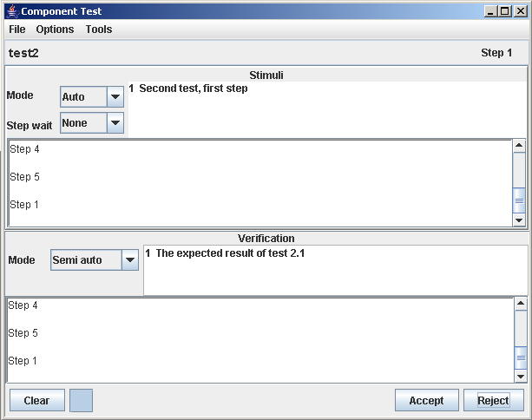Click the blue color indicator beside Clear

[81, 401]
